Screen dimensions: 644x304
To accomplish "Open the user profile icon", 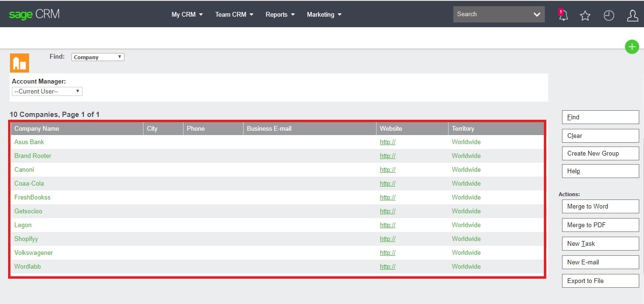I will coord(633,16).
